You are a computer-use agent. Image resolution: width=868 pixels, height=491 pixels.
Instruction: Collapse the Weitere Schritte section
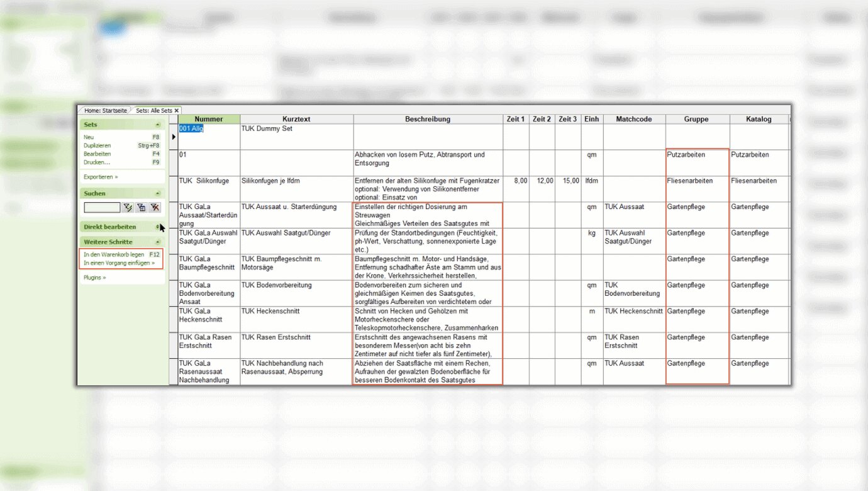tap(157, 242)
